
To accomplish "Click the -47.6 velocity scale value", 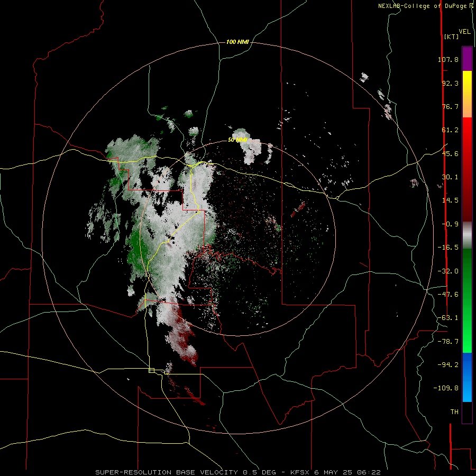I will pyautogui.click(x=448, y=295).
